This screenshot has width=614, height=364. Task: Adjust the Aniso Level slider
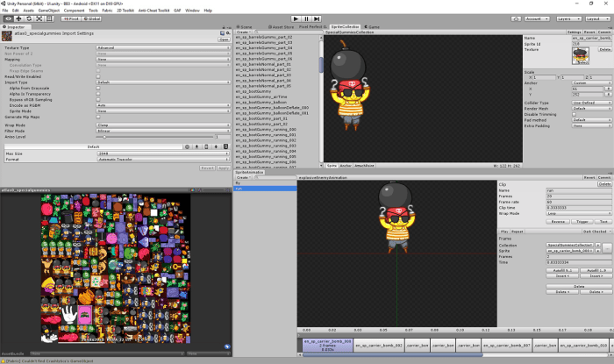tap(154, 137)
